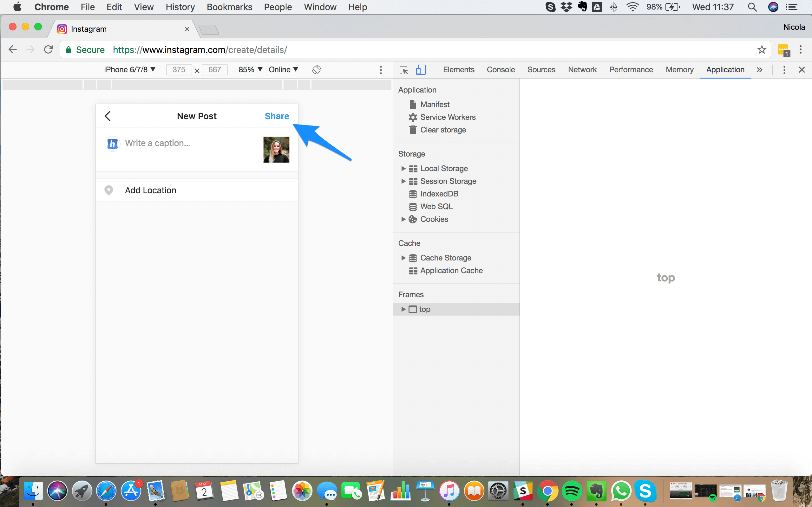
Task: Click the Clear storage icon
Action: (x=413, y=130)
